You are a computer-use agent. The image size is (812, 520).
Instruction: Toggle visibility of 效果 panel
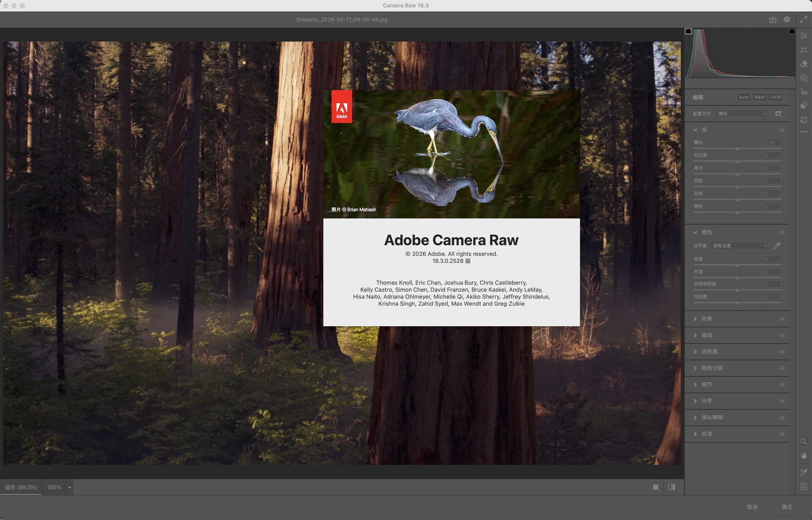782,319
